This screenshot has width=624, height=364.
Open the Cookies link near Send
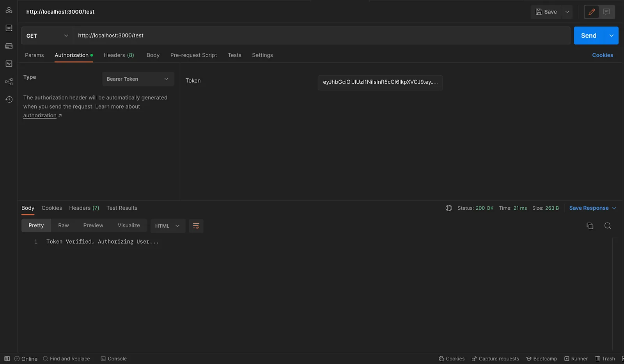tap(603, 55)
